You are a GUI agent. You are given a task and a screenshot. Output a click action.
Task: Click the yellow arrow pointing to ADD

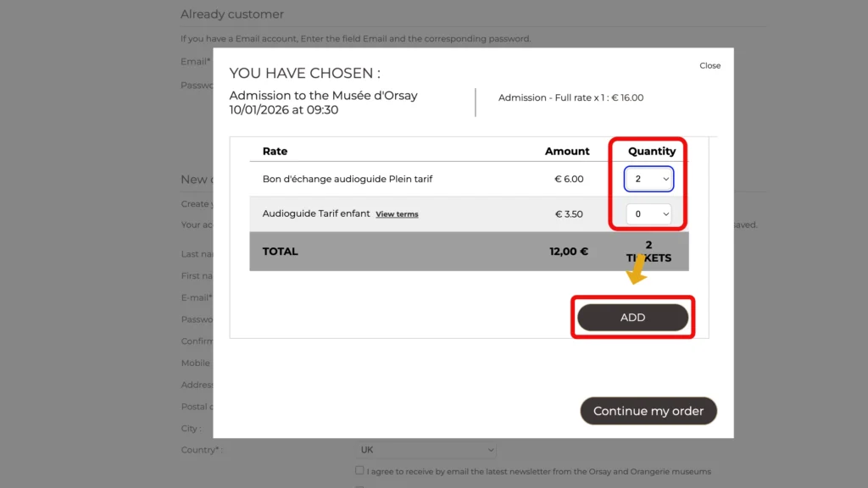coord(636,272)
